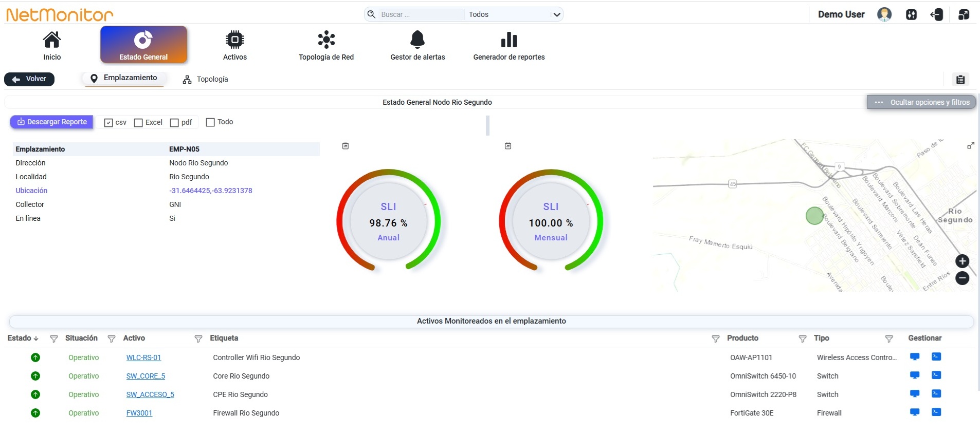Click the clipboard icon near top right
Viewport: 980px width, 434px height.
click(960, 79)
